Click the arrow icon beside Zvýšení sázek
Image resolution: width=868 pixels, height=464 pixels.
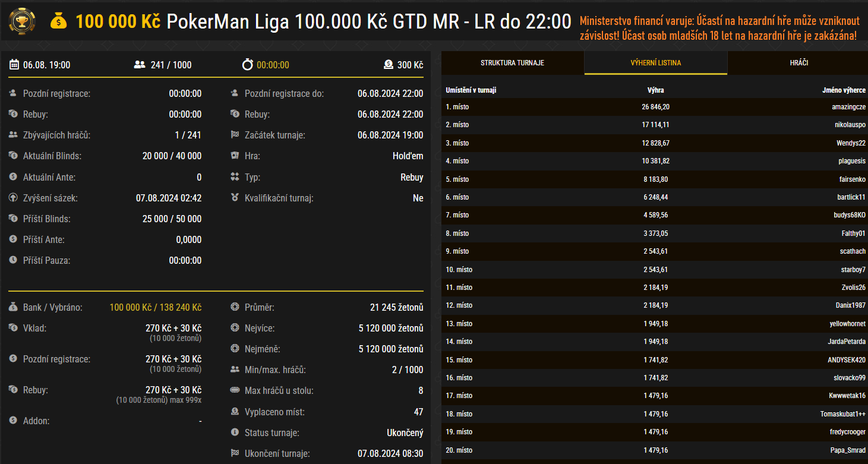click(13, 198)
